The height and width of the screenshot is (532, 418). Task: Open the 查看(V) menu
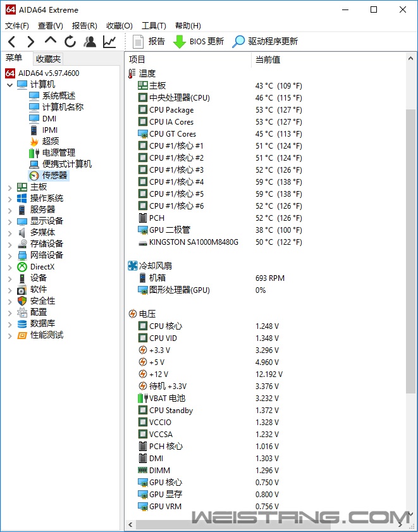pyautogui.click(x=50, y=26)
